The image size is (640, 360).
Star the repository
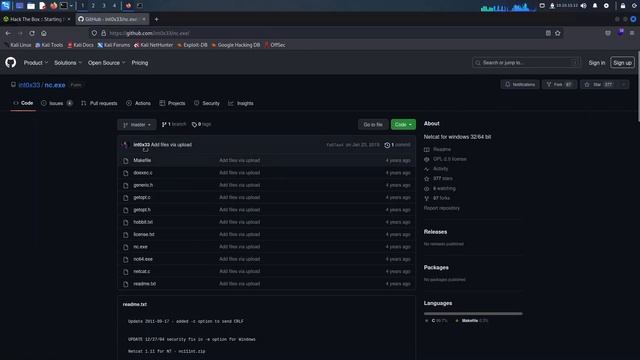point(599,84)
